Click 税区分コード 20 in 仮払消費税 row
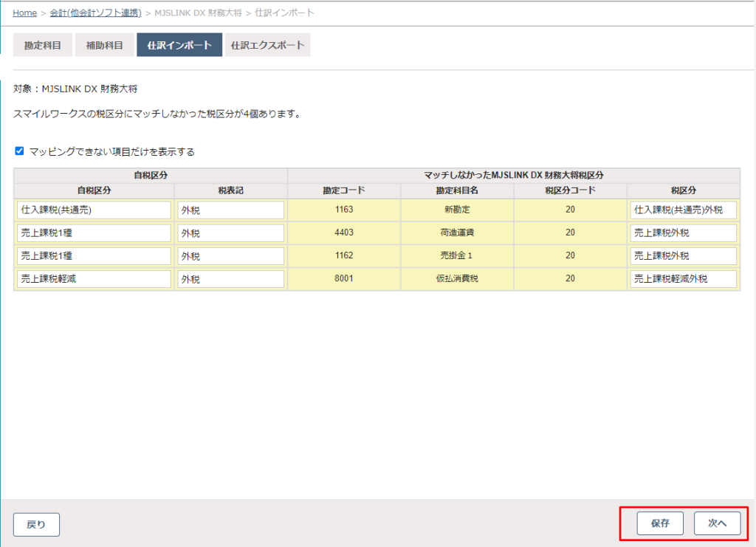 click(571, 278)
